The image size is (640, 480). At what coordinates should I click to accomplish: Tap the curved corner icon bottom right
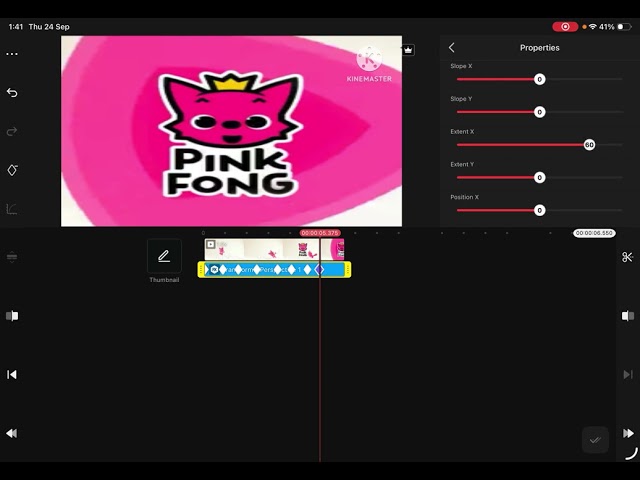pyautogui.click(x=631, y=454)
